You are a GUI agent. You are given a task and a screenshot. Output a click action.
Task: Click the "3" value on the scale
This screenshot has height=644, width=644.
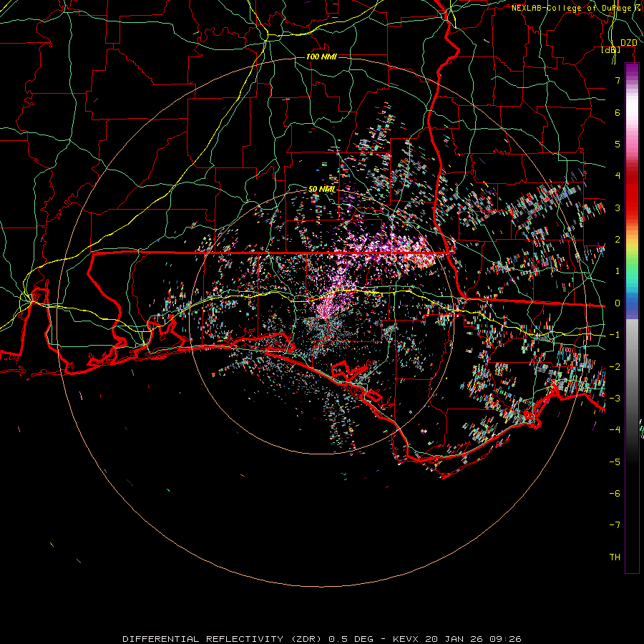[618, 208]
